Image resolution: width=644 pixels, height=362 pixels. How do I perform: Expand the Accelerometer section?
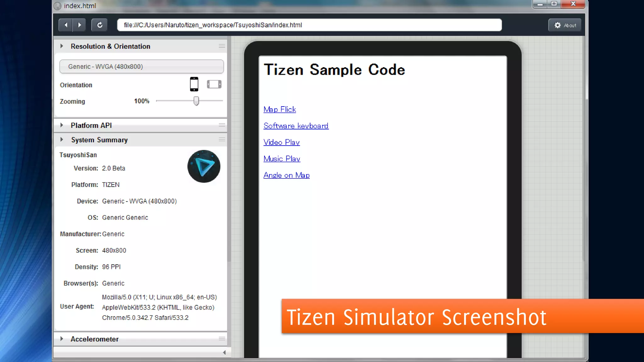click(x=62, y=339)
